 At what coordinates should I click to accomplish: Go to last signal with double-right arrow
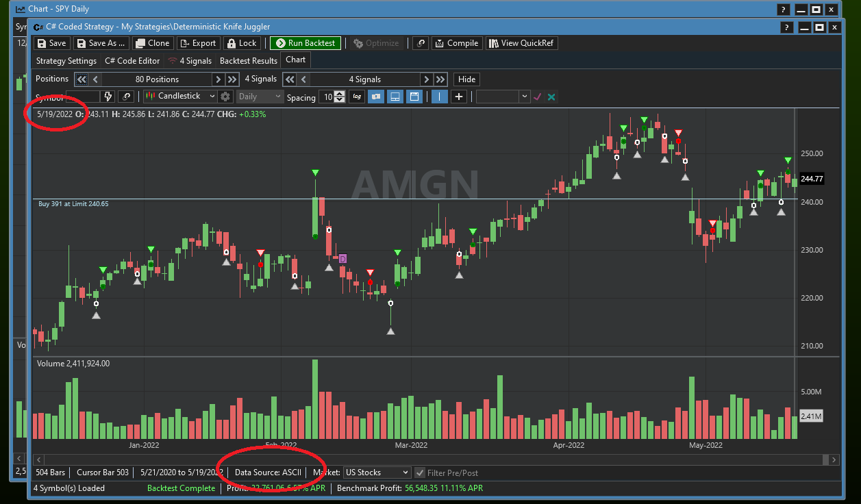point(440,79)
